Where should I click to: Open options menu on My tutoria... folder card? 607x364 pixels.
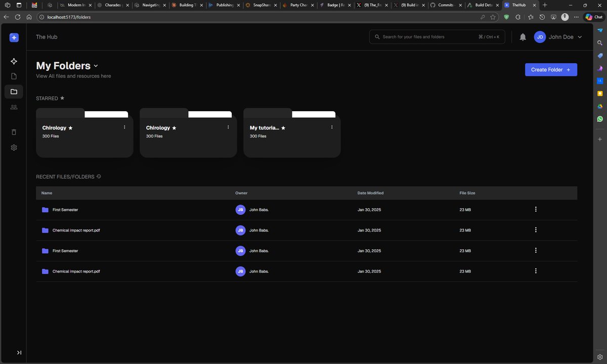(332, 127)
